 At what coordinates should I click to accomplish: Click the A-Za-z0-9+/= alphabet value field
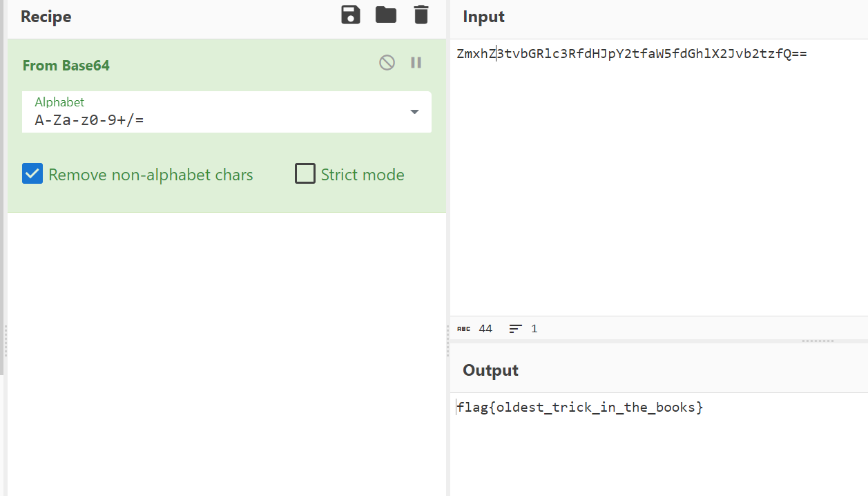(x=207, y=121)
